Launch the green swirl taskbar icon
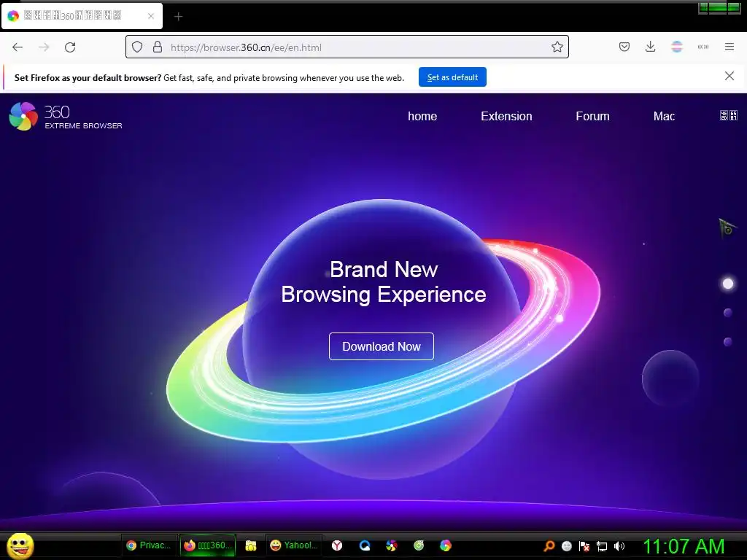Image resolution: width=747 pixels, height=560 pixels. tap(419, 545)
